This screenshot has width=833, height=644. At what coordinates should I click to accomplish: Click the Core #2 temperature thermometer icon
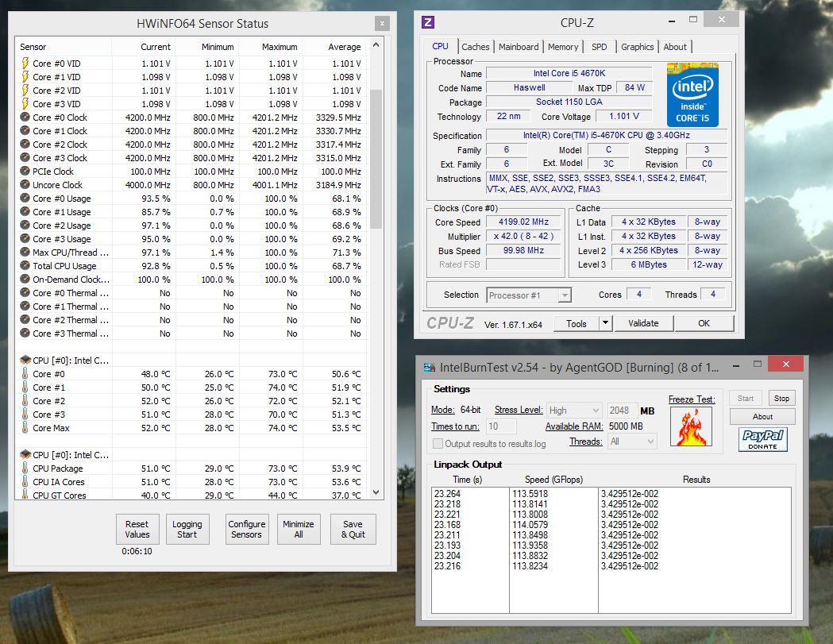(x=25, y=401)
